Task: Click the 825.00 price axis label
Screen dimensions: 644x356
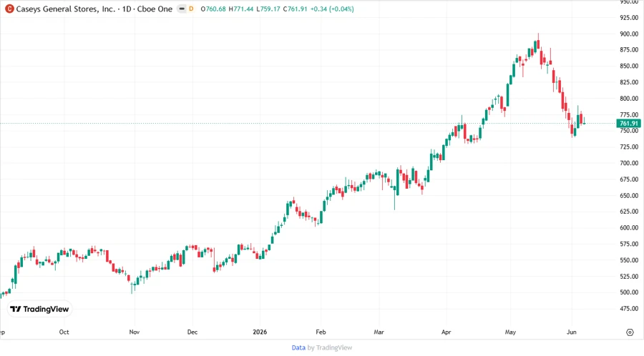Action: pyautogui.click(x=629, y=82)
